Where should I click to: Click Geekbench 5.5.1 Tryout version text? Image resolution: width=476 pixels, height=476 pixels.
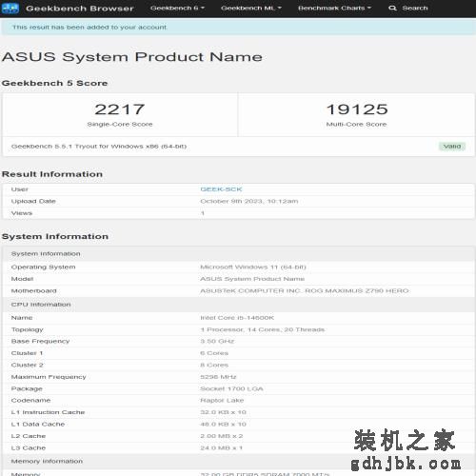tap(99, 147)
